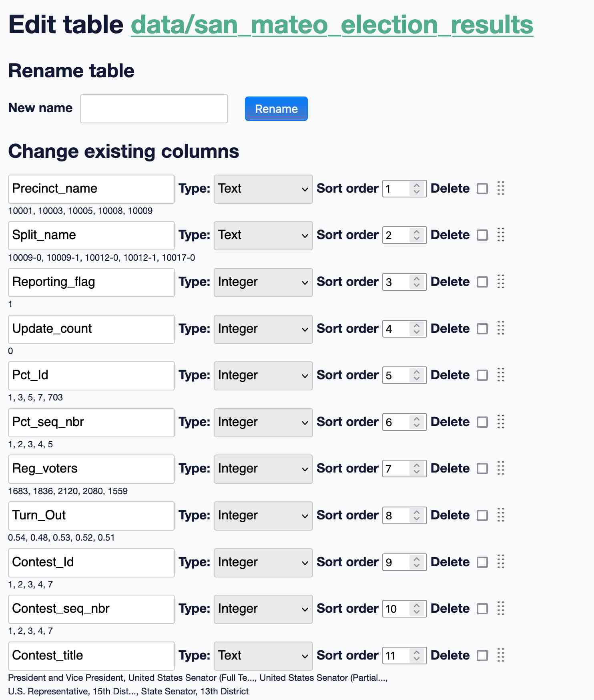Click the drag handle for Reg_voters row
The width and height of the screenshot is (594, 700).
(501, 468)
